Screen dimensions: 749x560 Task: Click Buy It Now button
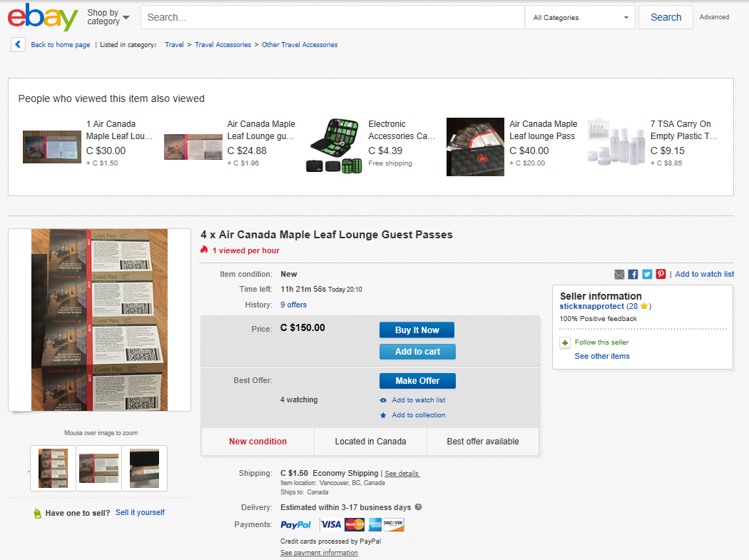pos(417,330)
